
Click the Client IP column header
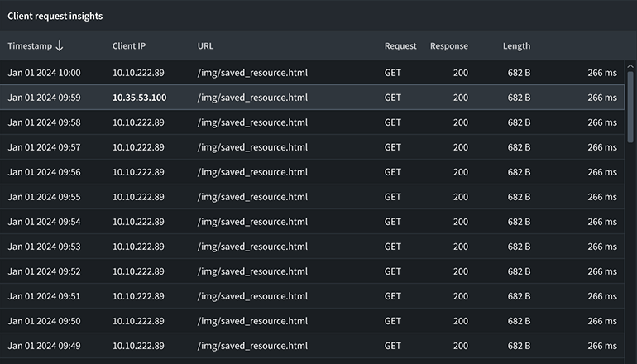(x=129, y=46)
